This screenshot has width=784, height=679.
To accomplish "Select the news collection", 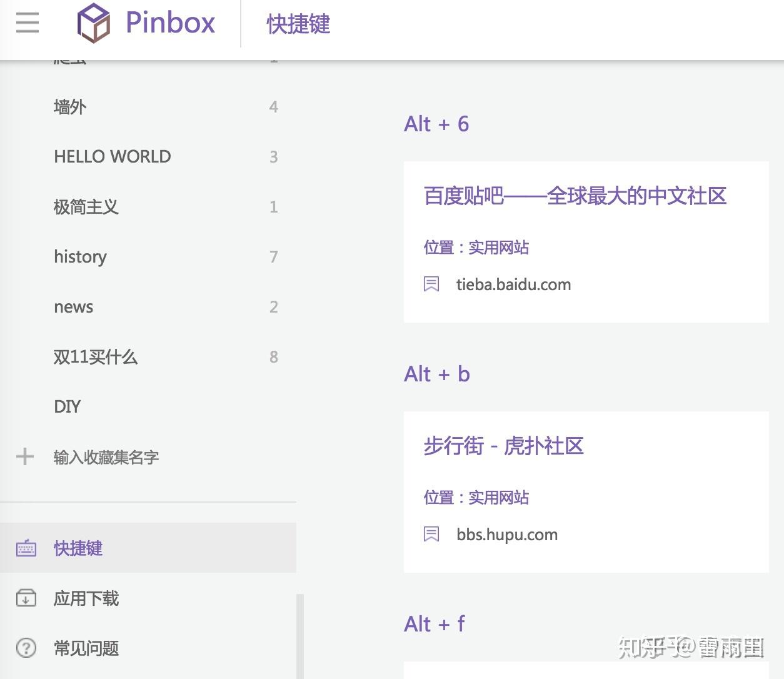I will click(x=148, y=306).
